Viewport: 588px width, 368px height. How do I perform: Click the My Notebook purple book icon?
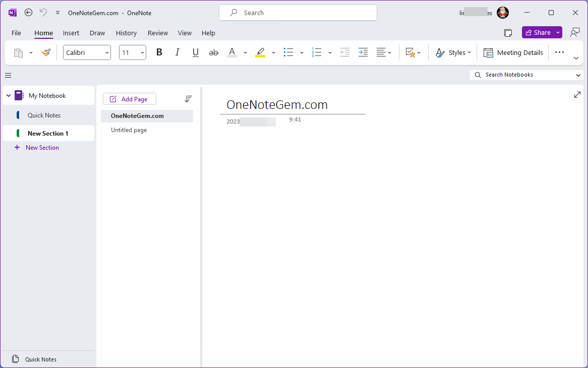19,96
